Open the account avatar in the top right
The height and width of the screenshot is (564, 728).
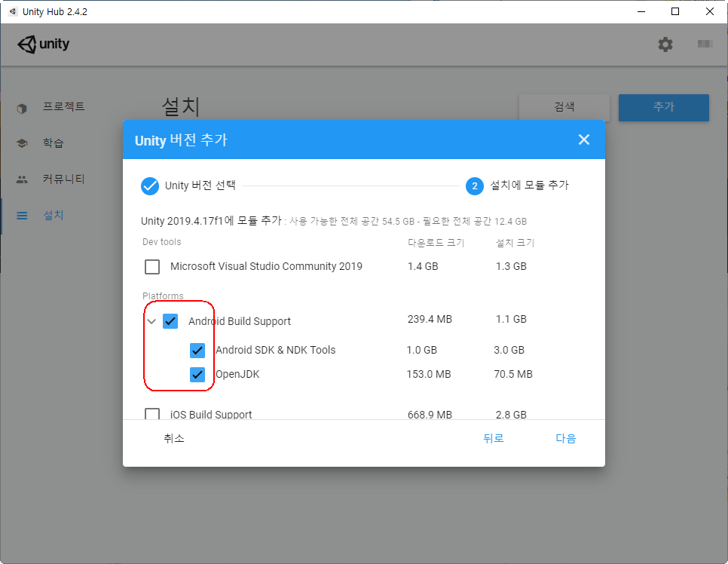705,44
